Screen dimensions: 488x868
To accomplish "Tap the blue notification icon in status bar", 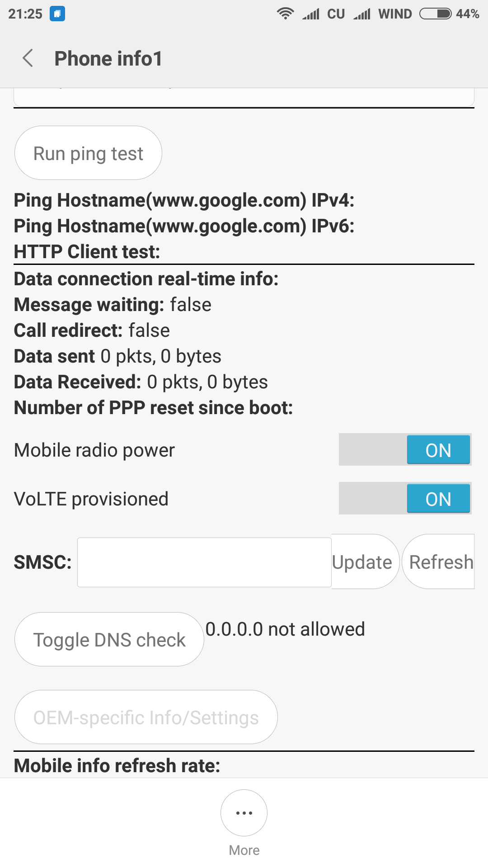I will coord(57,14).
